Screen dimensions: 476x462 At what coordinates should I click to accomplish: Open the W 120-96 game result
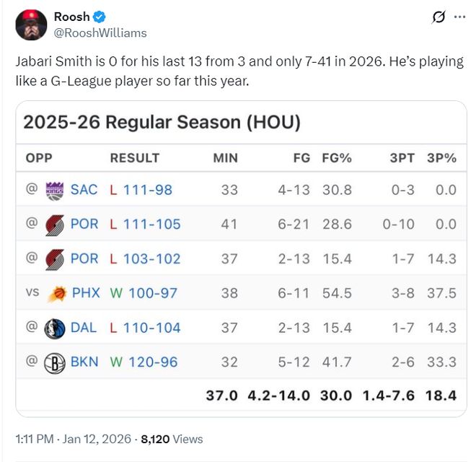143,362
